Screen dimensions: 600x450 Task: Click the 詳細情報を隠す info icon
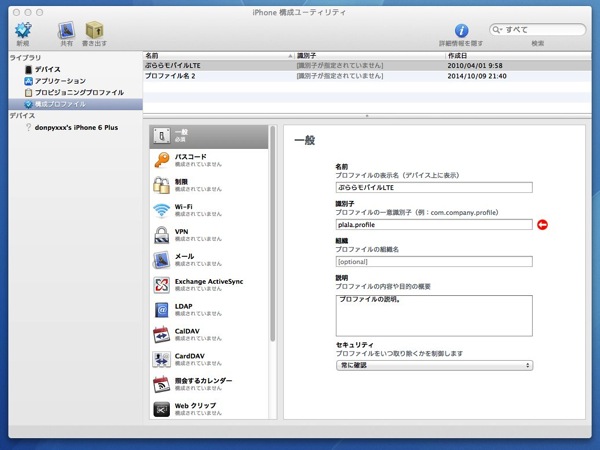[461, 31]
